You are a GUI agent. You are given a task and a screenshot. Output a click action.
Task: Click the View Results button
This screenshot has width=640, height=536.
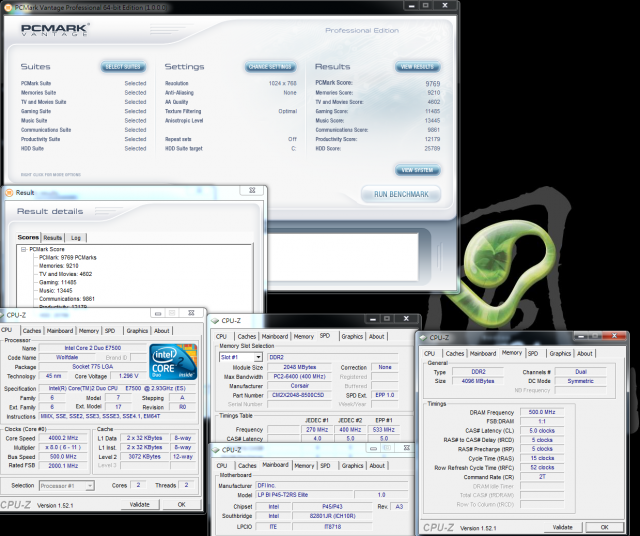417,67
